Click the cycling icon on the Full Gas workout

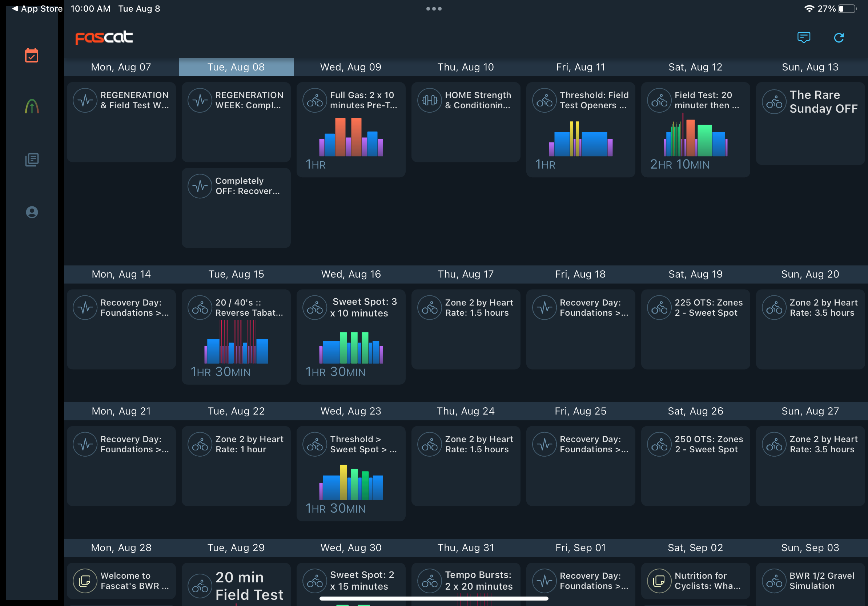pos(314,100)
